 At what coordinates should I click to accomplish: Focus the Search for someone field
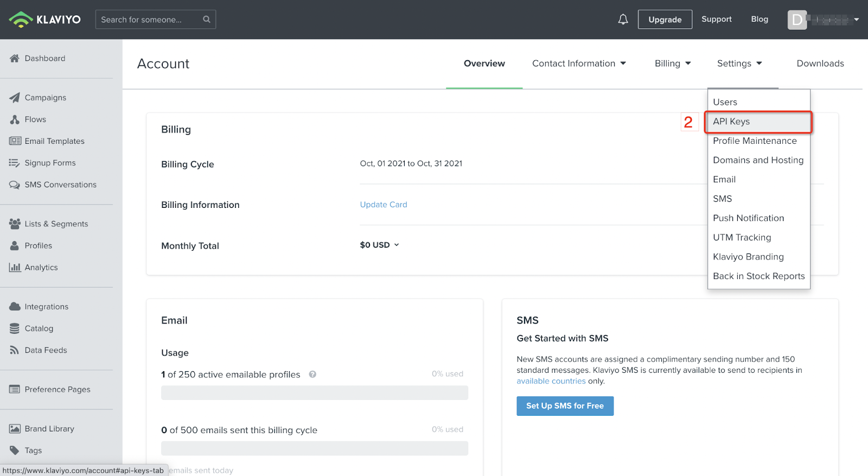pyautogui.click(x=156, y=20)
